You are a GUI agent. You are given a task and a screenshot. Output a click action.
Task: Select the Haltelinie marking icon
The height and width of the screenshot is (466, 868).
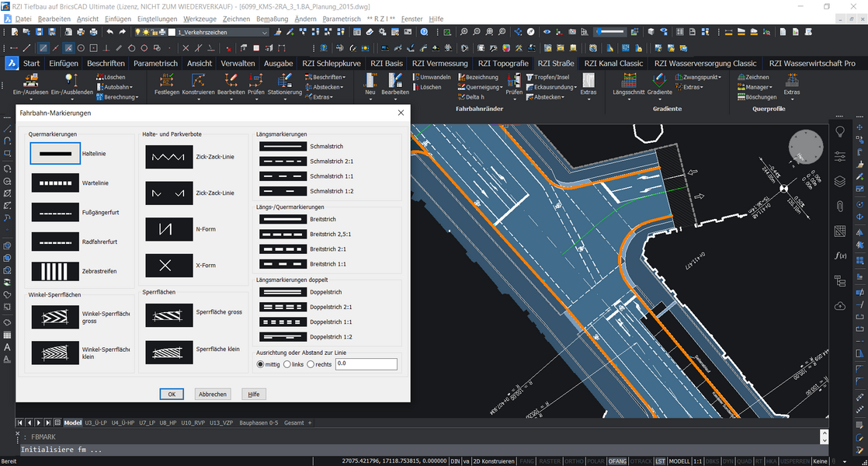pyautogui.click(x=55, y=153)
